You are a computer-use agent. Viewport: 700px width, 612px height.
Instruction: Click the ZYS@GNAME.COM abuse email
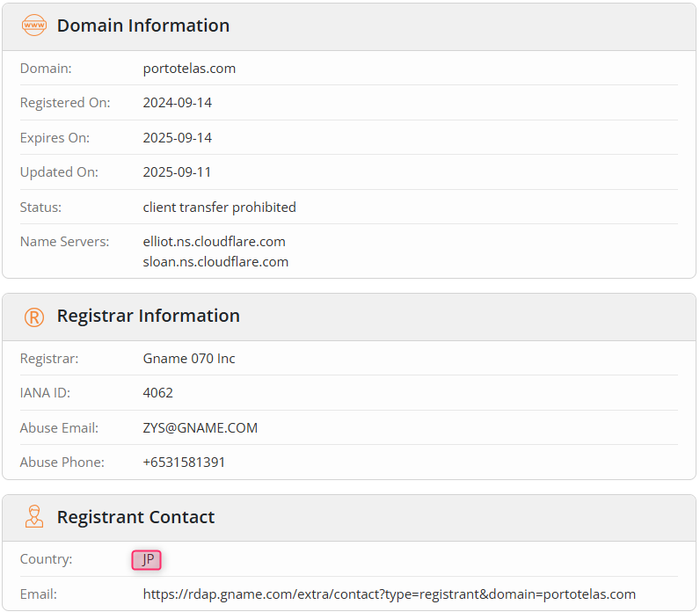[200, 427]
